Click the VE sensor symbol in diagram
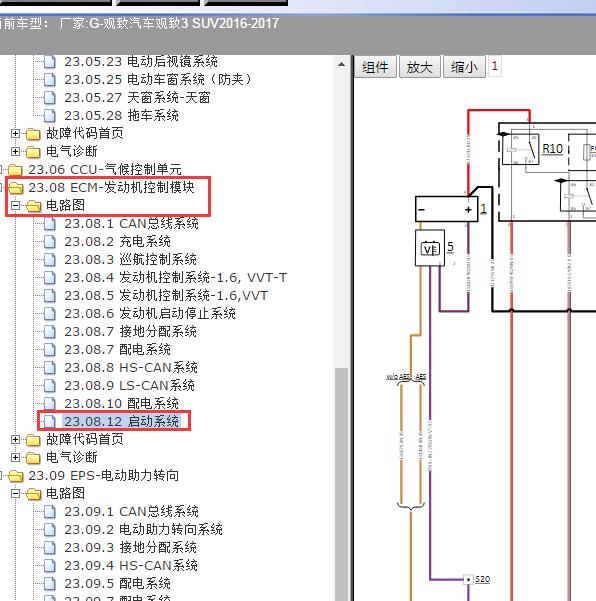This screenshot has height=601, width=596. [x=430, y=248]
